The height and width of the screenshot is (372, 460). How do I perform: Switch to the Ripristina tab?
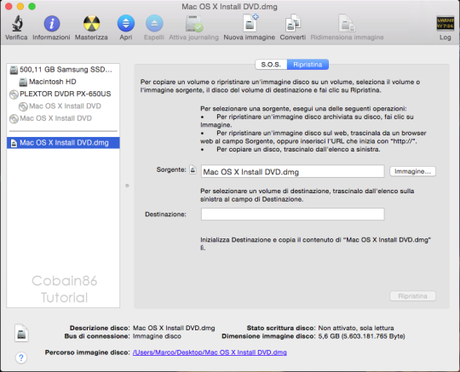tap(308, 65)
